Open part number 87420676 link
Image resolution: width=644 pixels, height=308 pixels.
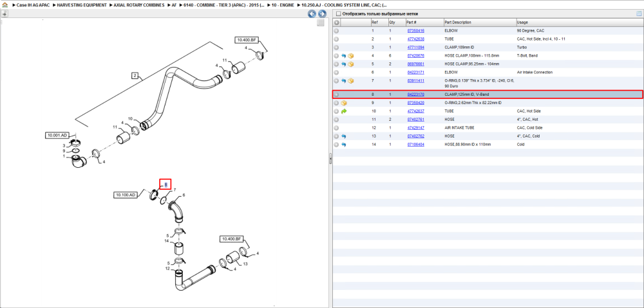point(415,55)
